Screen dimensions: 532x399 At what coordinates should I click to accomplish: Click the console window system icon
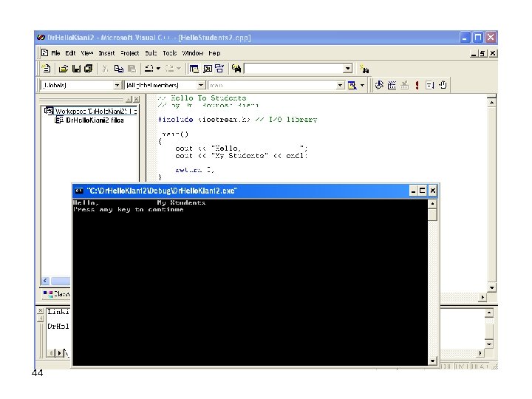pos(79,191)
